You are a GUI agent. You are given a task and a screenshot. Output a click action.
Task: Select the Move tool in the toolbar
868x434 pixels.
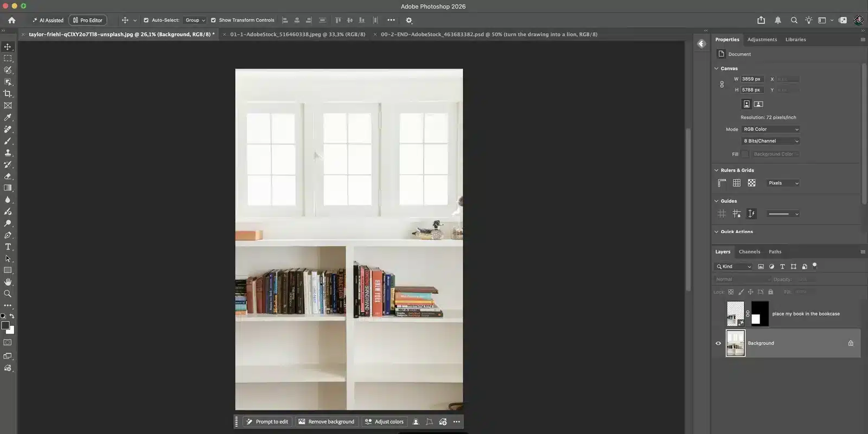pos(8,47)
